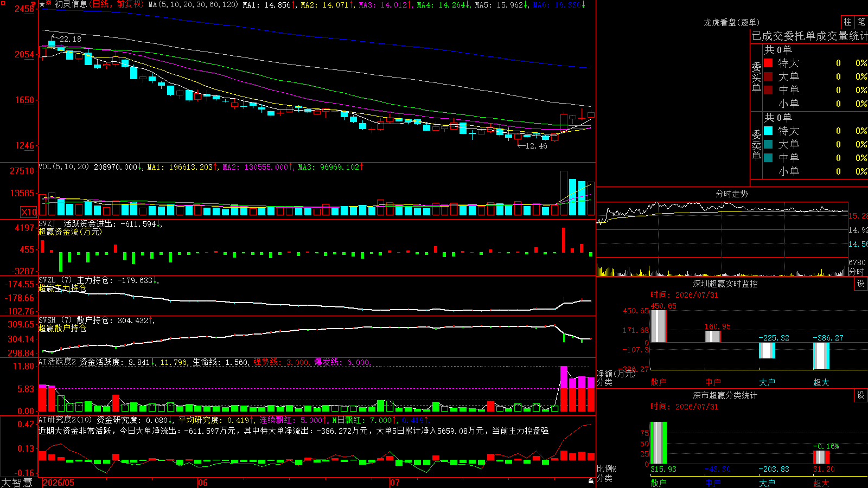Click the 超赢资金流(万元) label
This screenshot has height=488, width=868.
(x=70, y=232)
